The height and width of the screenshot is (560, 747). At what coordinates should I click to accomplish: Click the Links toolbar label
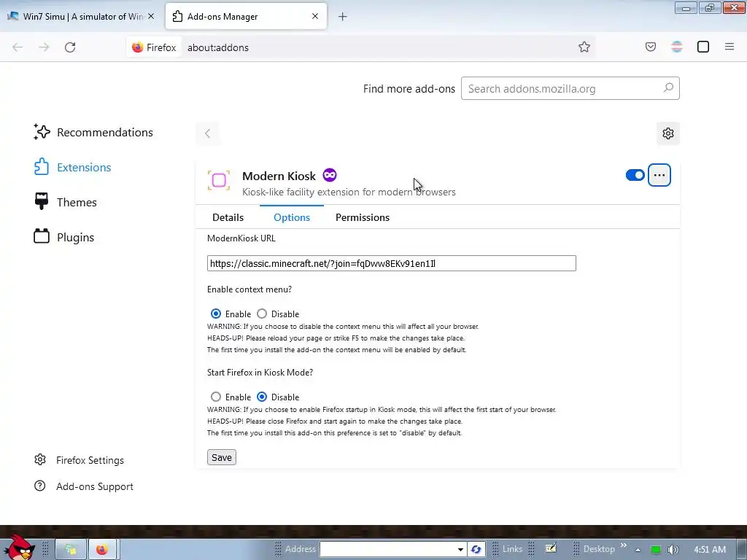tap(512, 549)
